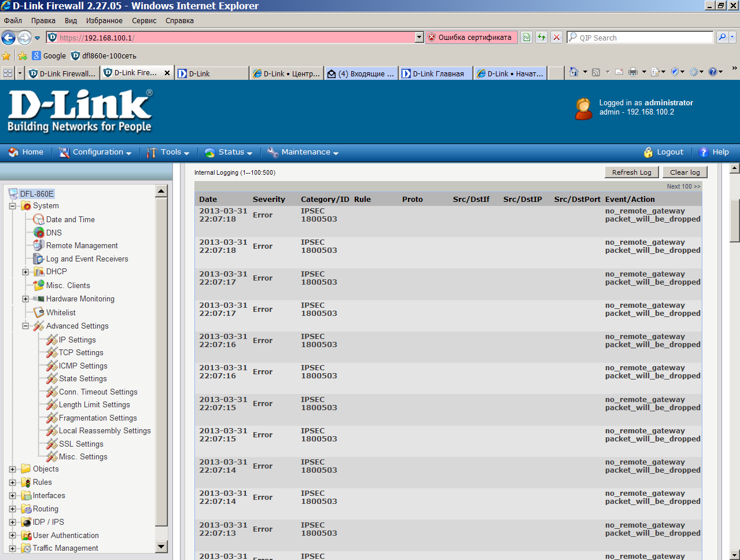Select Conn. Timeout Settings item
The width and height of the screenshot is (740, 560).
coord(98,392)
